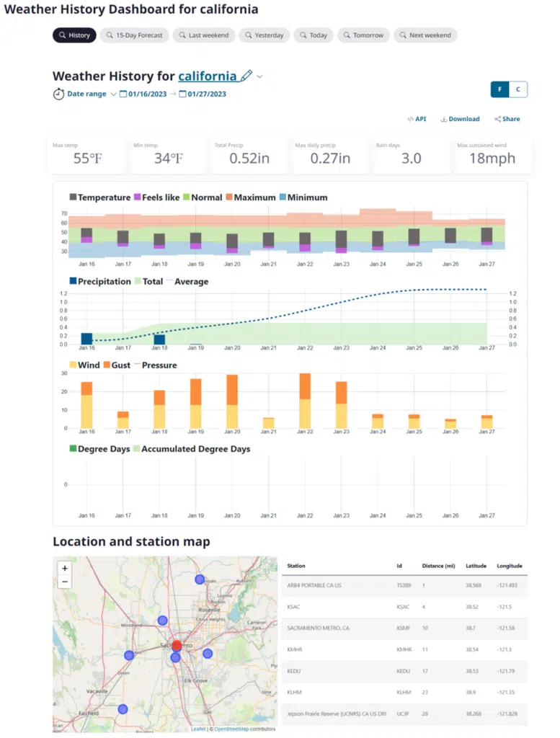
Task: Select KSAC station row in table
Action: pos(404,607)
